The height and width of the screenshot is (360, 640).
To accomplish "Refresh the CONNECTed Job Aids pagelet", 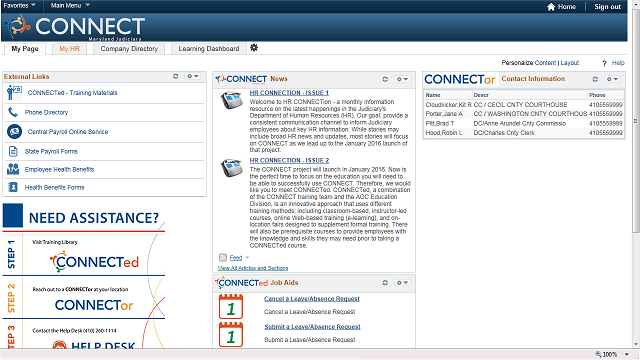I will click(385, 282).
